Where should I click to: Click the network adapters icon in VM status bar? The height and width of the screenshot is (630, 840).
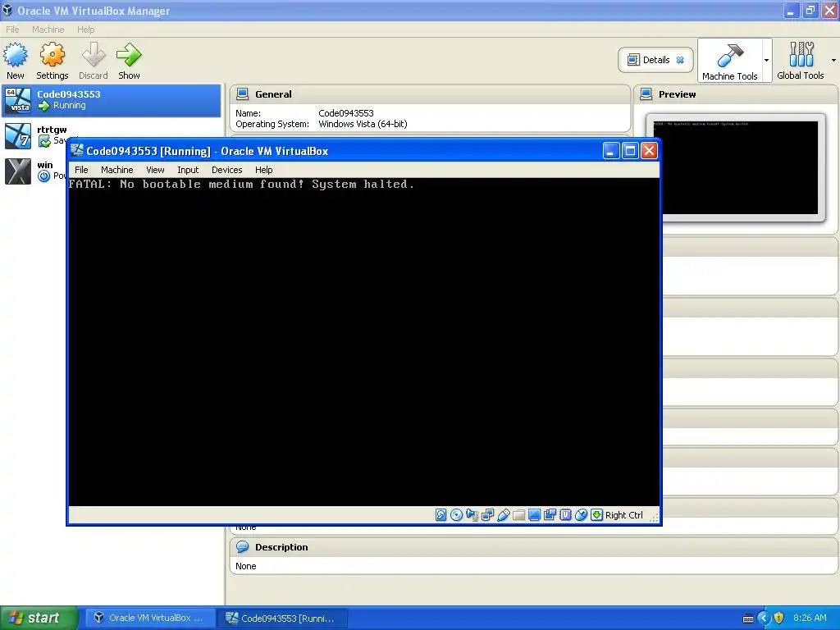[487, 515]
